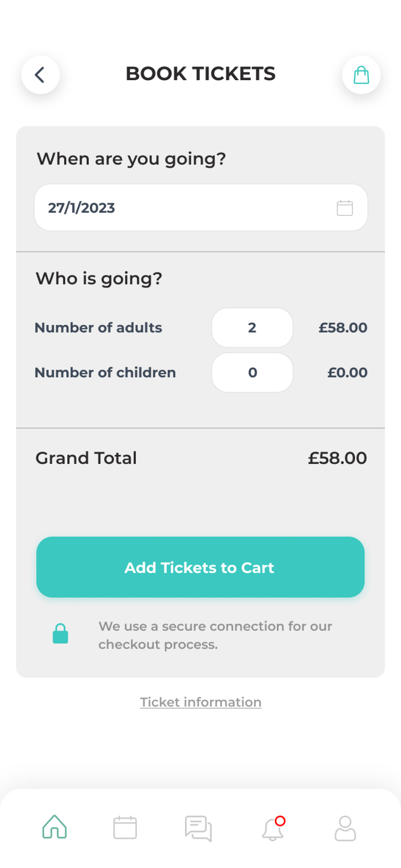Tap the children subtotal £0.00

[x=347, y=373]
